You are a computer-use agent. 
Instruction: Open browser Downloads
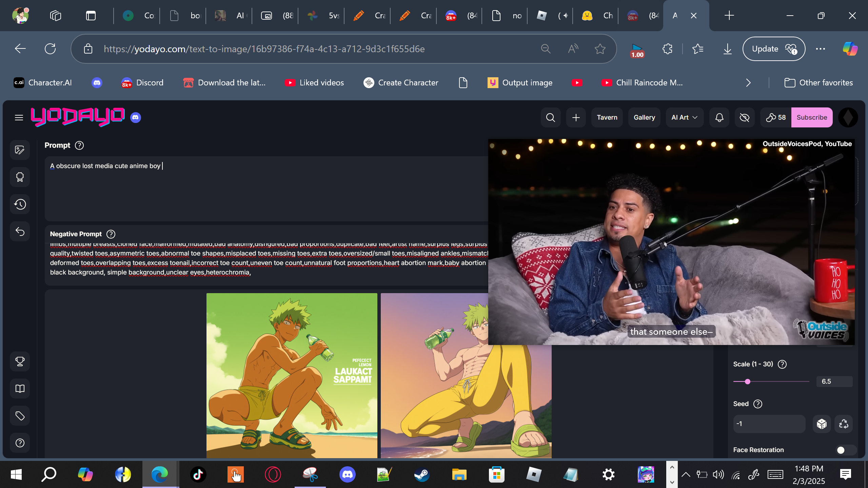click(728, 49)
